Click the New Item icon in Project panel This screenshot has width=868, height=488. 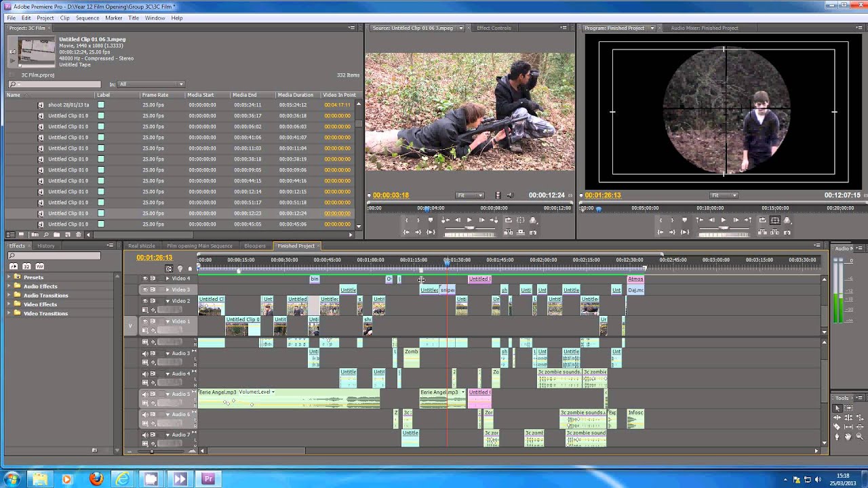click(67, 235)
